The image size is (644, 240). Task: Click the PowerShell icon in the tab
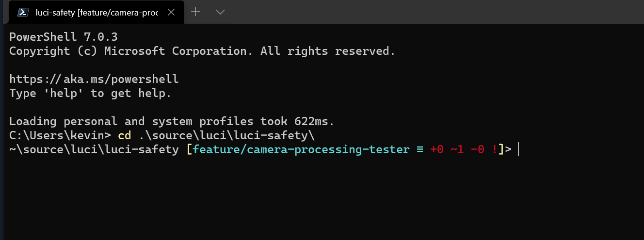tap(23, 12)
